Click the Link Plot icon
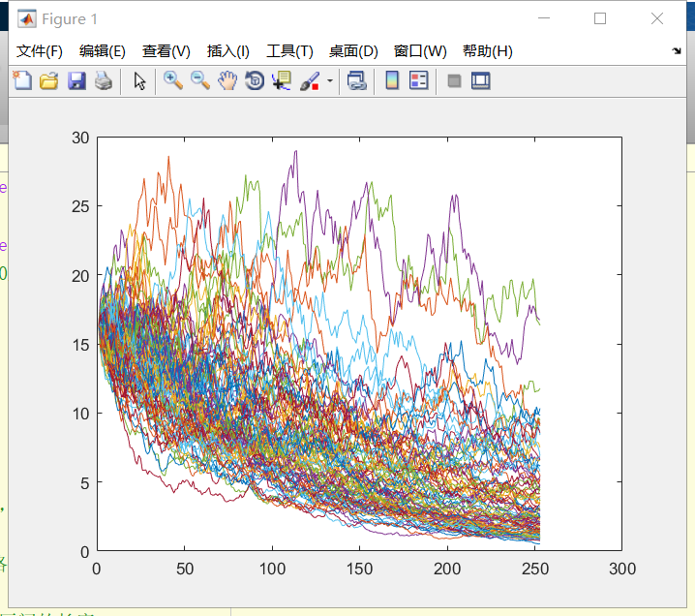 [357, 81]
